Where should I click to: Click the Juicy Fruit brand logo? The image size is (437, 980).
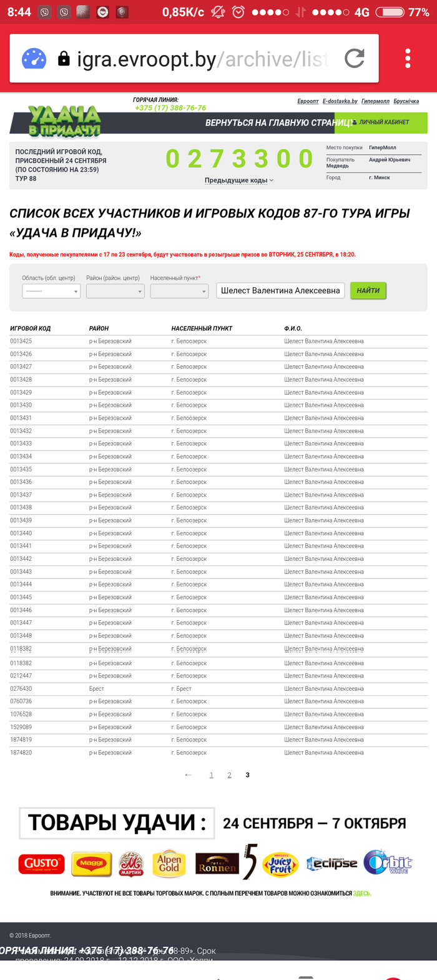pyautogui.click(x=280, y=864)
